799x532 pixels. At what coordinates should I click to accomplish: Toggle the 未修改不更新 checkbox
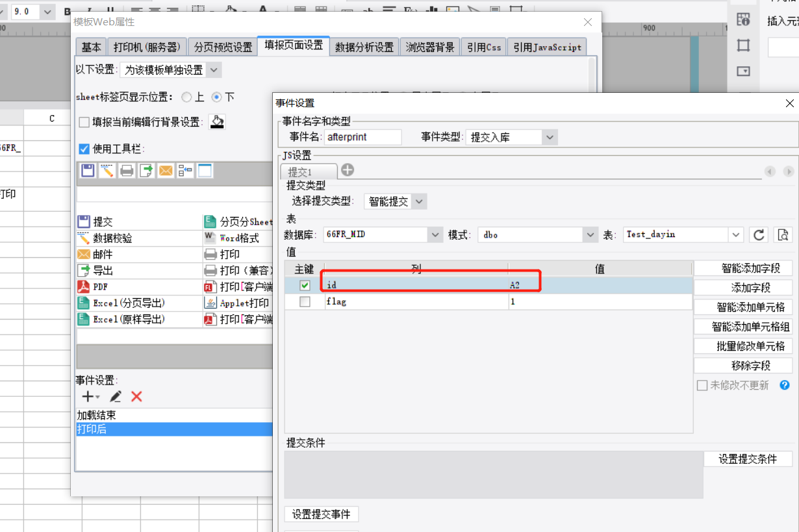click(702, 385)
